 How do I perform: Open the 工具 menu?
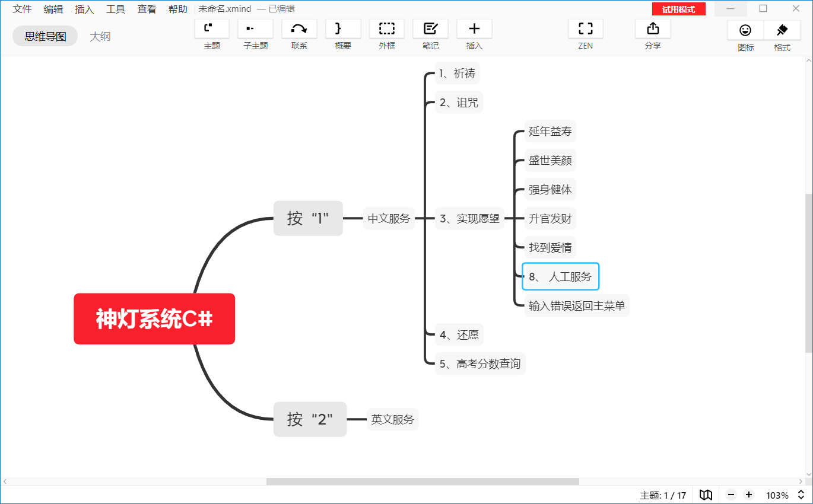point(116,9)
